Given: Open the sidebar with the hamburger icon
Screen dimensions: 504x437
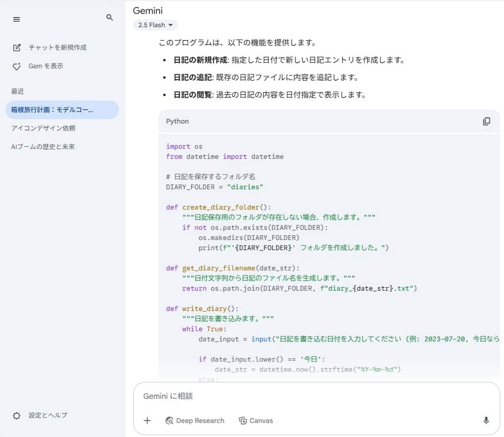Looking at the screenshot, I should (x=16, y=19).
